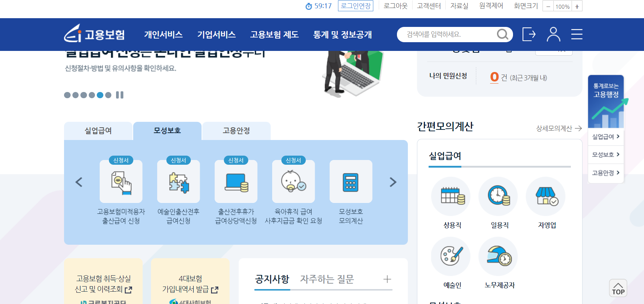The image size is (644, 304).
Task: Open 육아휴직 급여 사후지급금 확인 요청 icon
Action: click(x=294, y=181)
